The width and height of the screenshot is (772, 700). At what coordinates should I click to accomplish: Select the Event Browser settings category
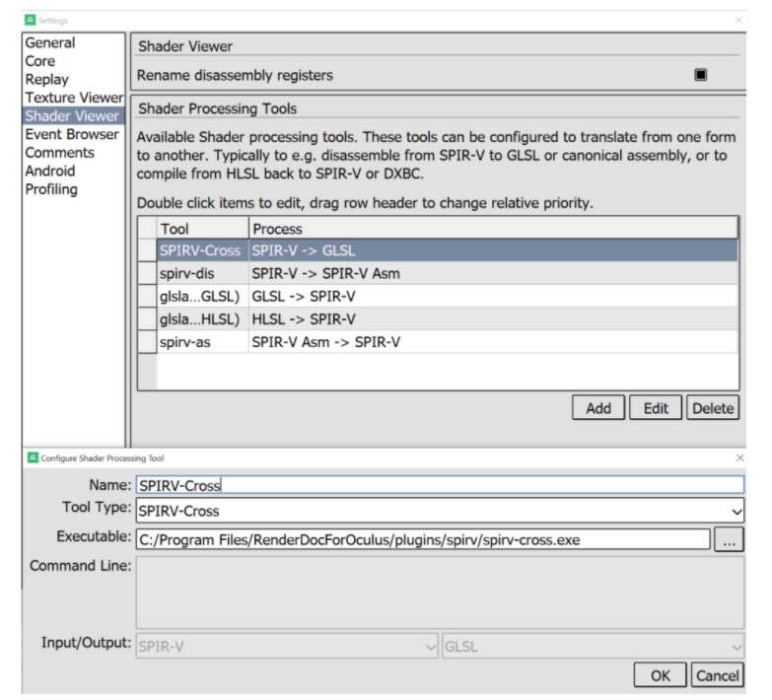tap(72, 134)
